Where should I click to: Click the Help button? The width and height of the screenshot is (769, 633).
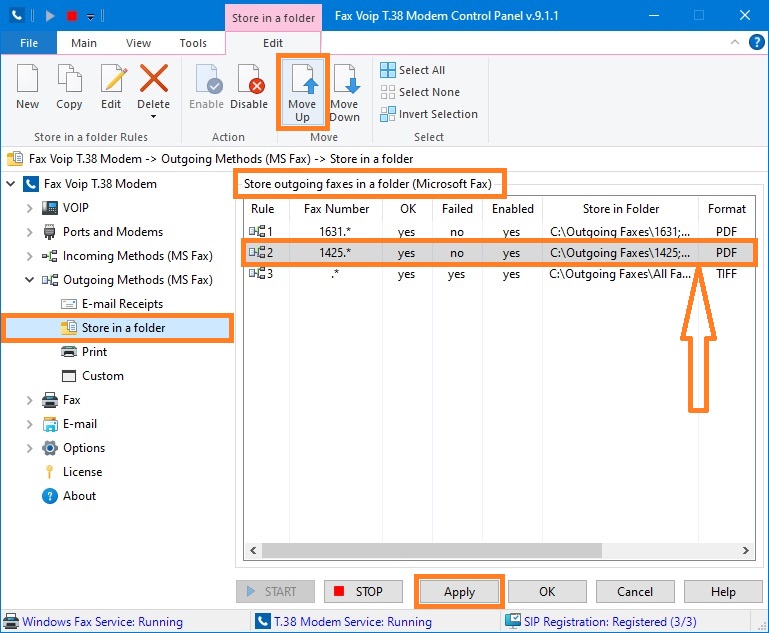click(723, 592)
